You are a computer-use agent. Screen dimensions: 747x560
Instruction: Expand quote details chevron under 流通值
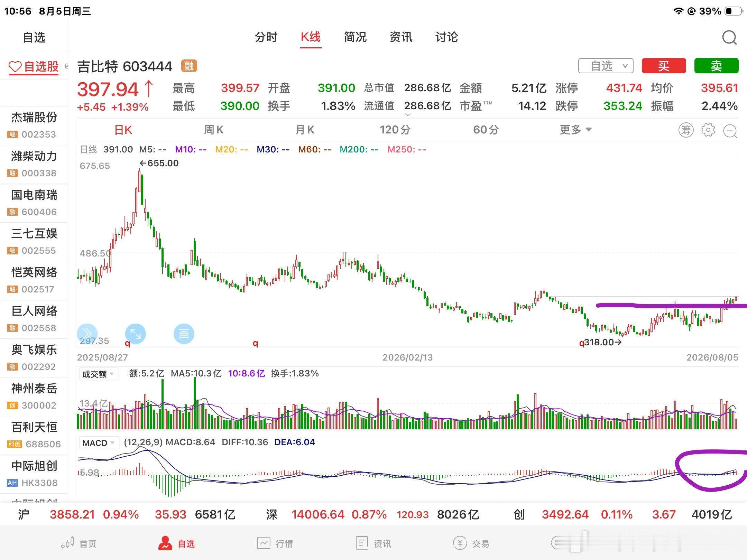pos(407,115)
